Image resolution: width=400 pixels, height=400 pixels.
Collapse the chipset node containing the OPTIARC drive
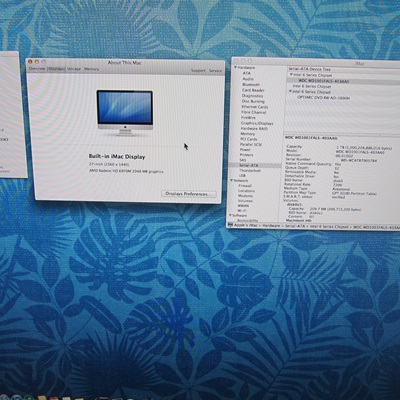290,91
